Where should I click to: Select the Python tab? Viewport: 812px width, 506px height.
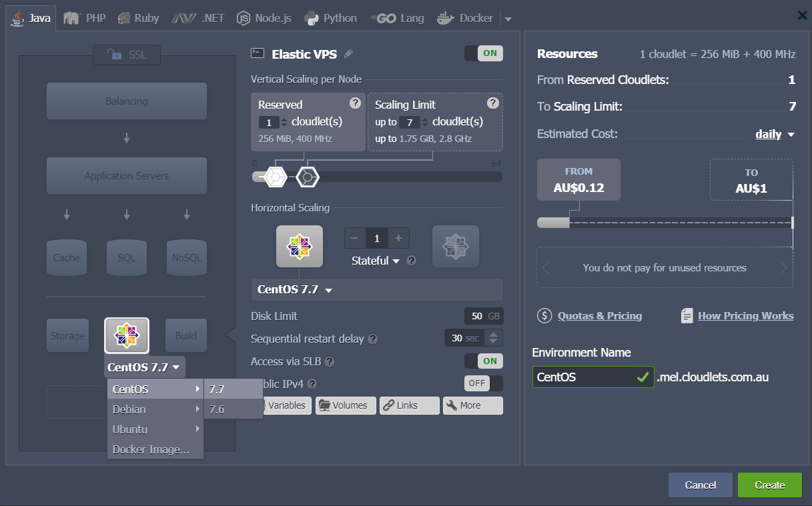[330, 18]
